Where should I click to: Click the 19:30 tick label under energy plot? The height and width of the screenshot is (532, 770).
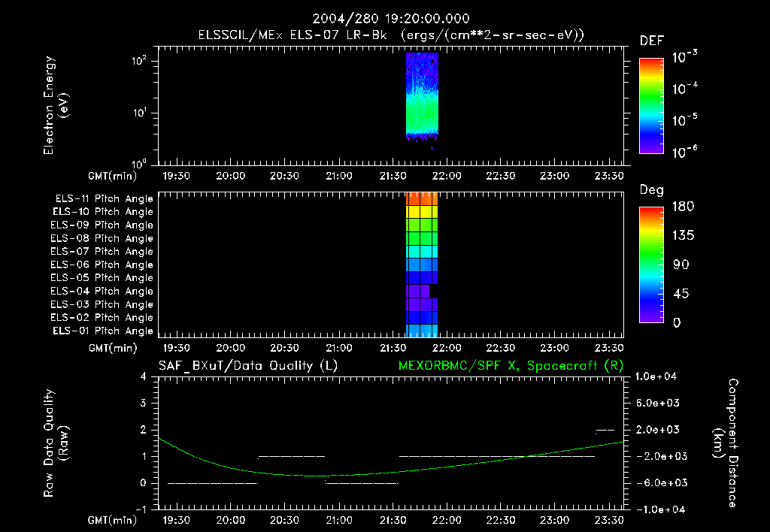pos(176,176)
